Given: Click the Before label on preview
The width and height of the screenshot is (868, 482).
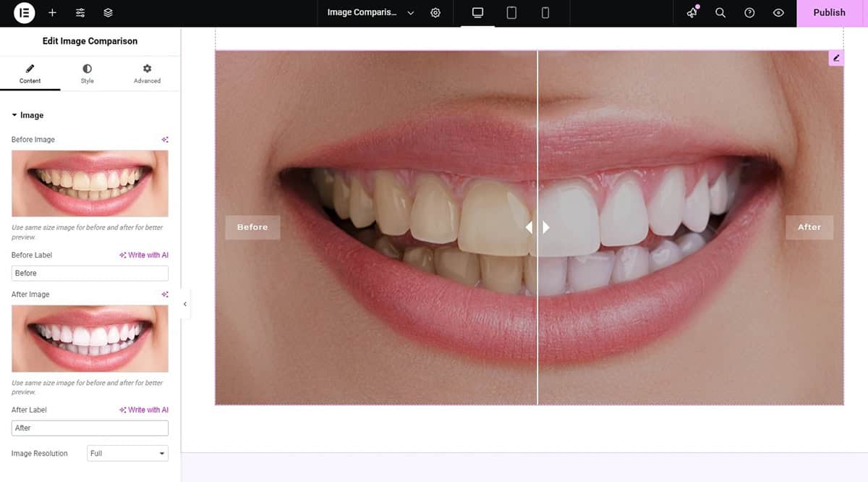Looking at the screenshot, I should 252,227.
